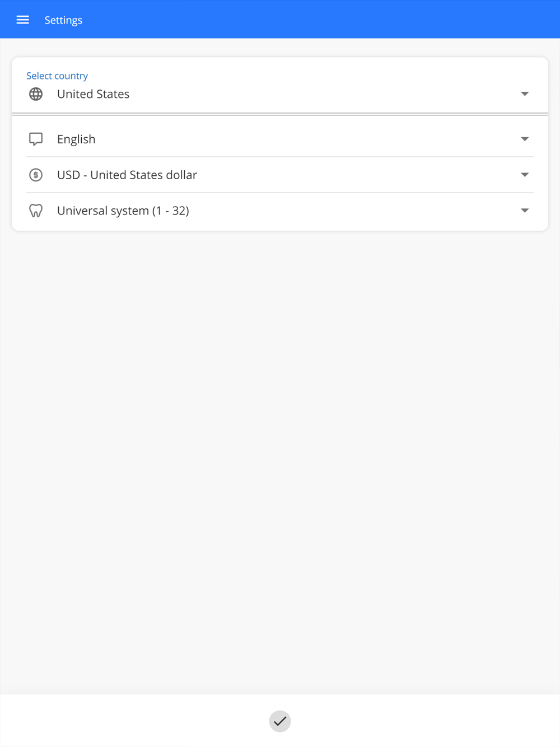Confirm settings with the checkmark button
This screenshot has width=560, height=747.
point(280,721)
